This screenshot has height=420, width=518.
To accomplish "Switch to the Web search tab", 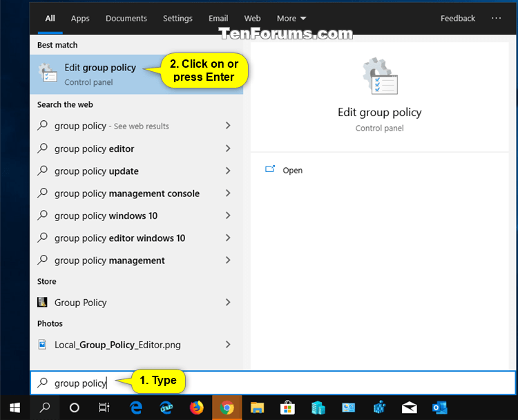I will pyautogui.click(x=252, y=19).
